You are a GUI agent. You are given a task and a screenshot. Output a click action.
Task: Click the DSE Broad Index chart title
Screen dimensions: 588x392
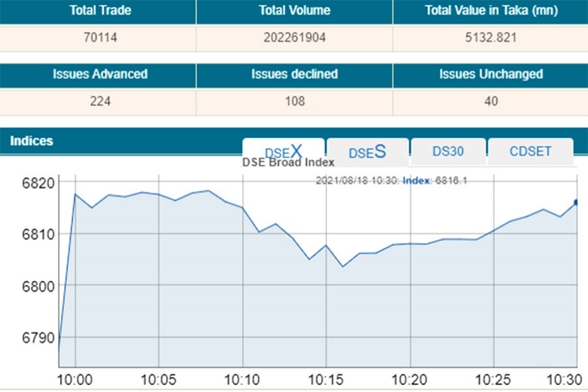coord(288,163)
